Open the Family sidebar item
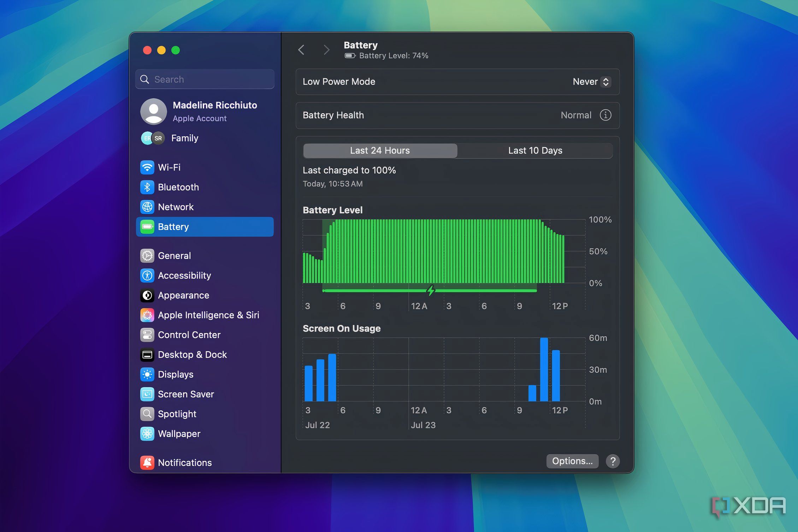The height and width of the screenshot is (532, 798). [x=184, y=138]
